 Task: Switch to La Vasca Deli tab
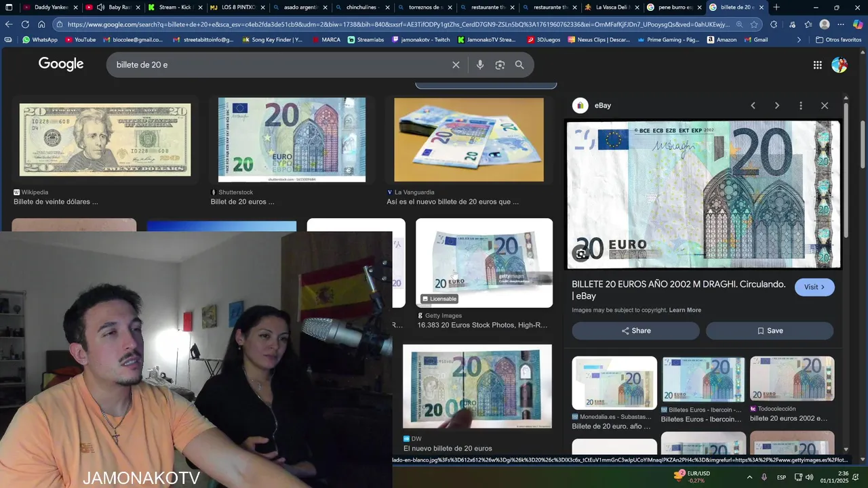[x=611, y=7]
